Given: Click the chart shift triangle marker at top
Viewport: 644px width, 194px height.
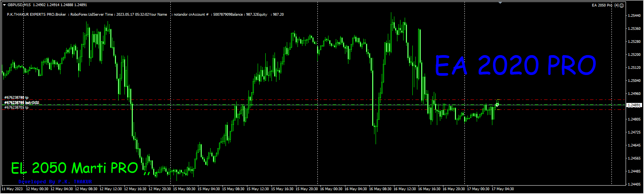Looking at the screenshot, I should point(500,3).
